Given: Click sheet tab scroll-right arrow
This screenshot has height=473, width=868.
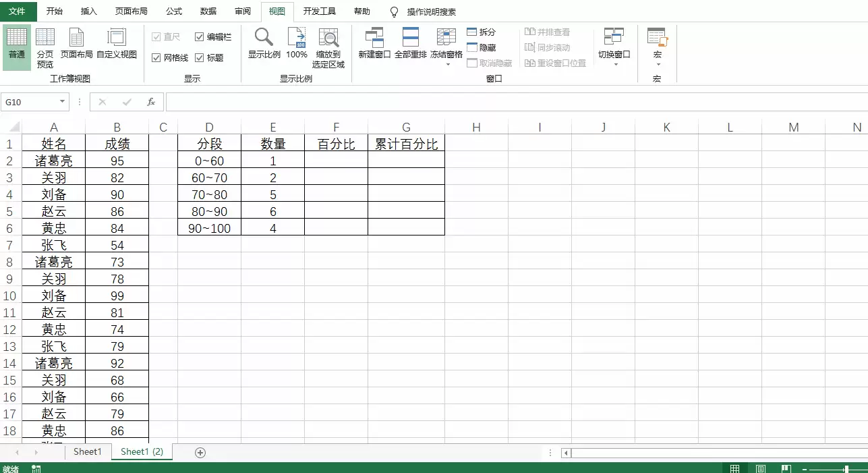Looking at the screenshot, I should point(37,452).
